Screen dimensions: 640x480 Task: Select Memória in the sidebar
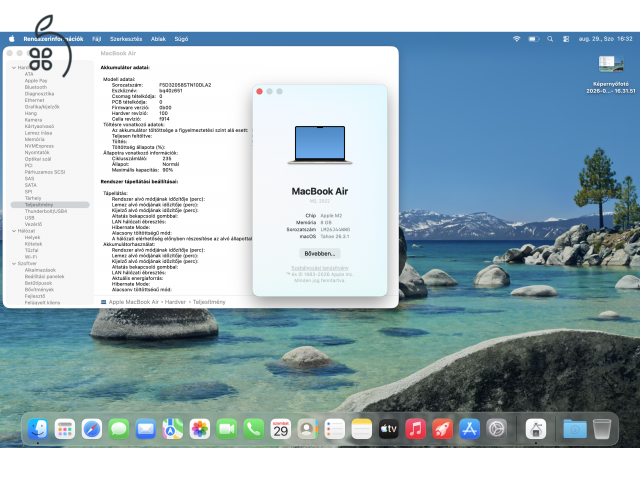34,140
